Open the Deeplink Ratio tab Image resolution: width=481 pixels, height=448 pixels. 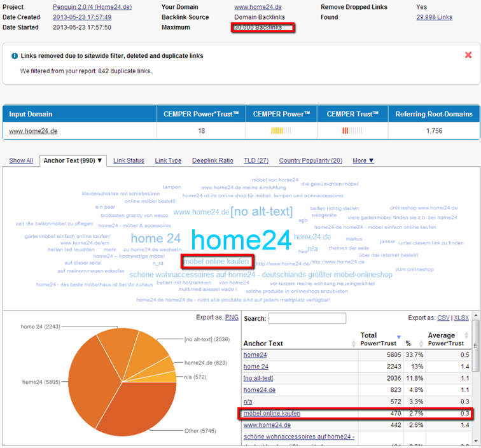click(213, 160)
